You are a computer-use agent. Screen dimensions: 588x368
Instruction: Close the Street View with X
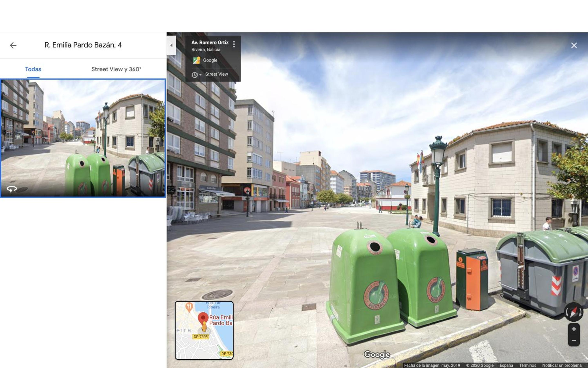[574, 46]
